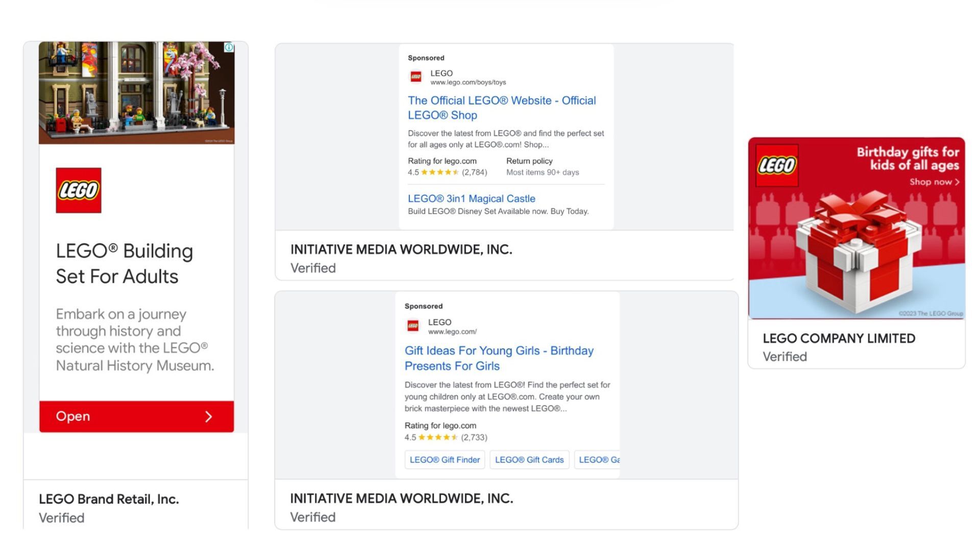Click LEGO logo on birthday gifts banner

(x=777, y=165)
